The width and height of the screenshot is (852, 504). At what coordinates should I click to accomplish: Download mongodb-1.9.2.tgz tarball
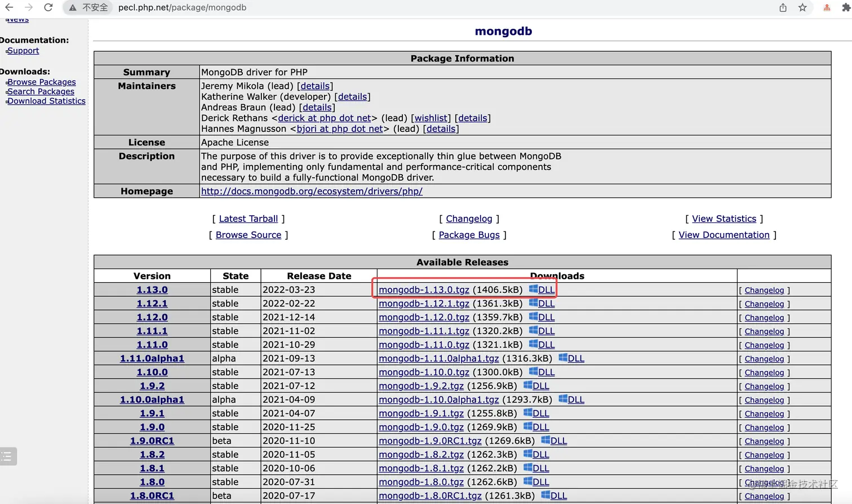click(x=421, y=386)
